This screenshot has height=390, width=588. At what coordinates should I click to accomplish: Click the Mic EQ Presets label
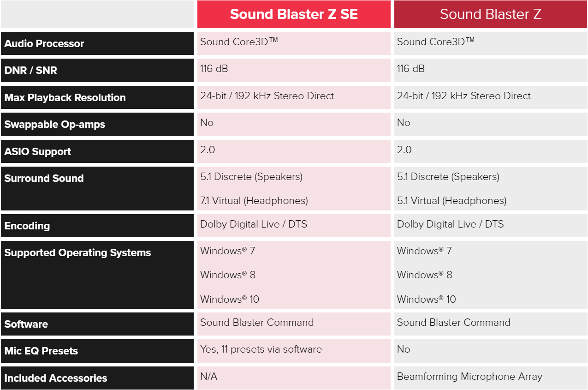point(42,351)
